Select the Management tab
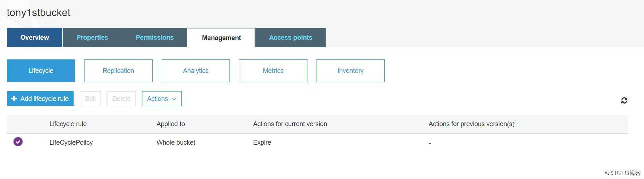This screenshot has height=179, width=644. 221,38
